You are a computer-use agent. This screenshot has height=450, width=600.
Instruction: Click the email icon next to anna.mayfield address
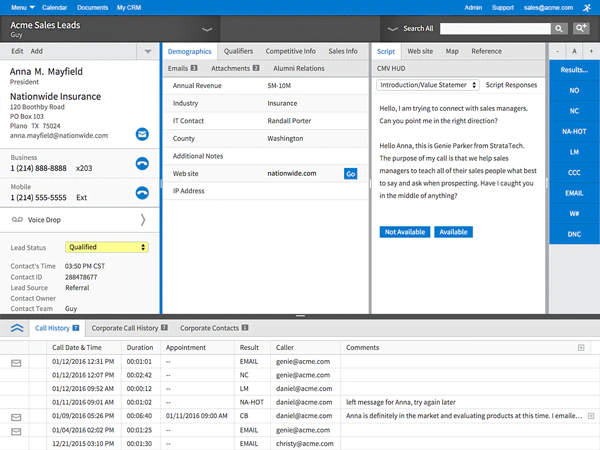point(142,133)
